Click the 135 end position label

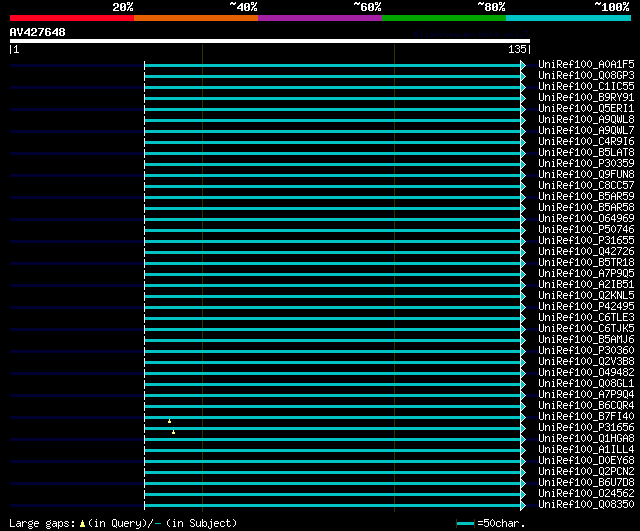click(517, 49)
